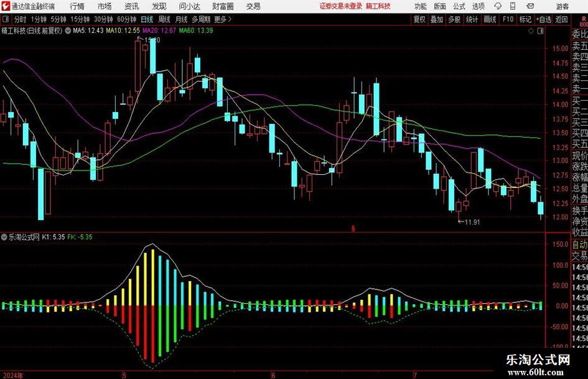The width and height of the screenshot is (588, 379).
Task: Open the 功能 menu
Action: pyautogui.click(x=421, y=6)
